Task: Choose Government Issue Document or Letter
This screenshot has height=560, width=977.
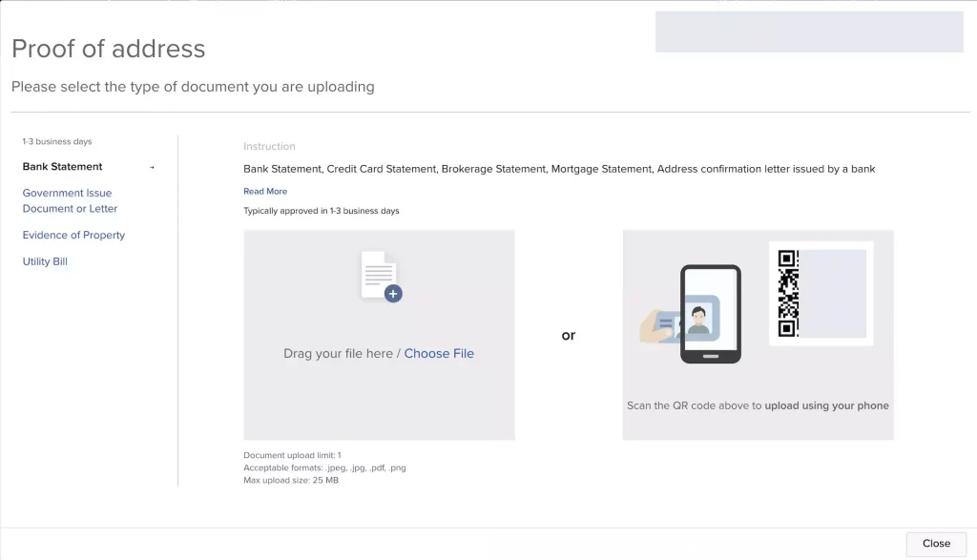Action: point(70,200)
